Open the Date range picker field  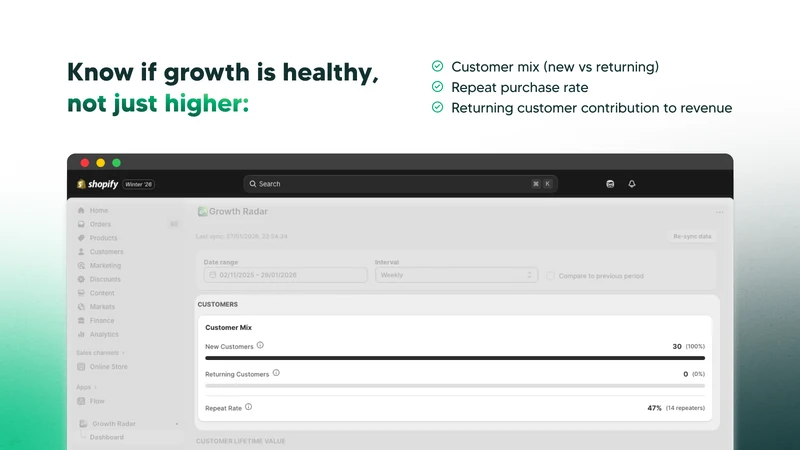click(x=285, y=275)
